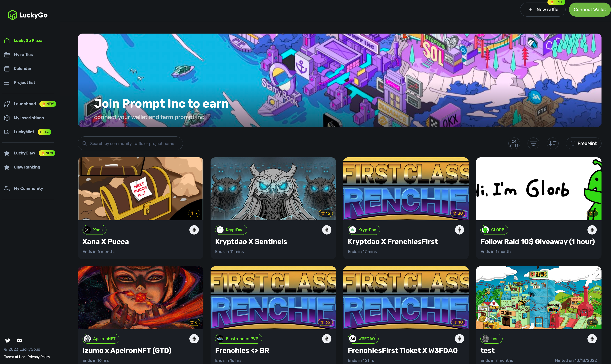The image size is (611, 364).
Task: Click the community filter people icon
Action: point(514,143)
